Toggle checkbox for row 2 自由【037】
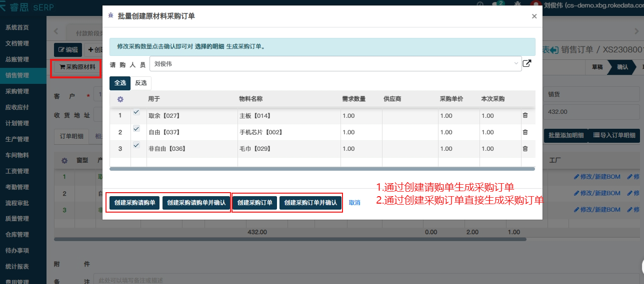 click(136, 129)
